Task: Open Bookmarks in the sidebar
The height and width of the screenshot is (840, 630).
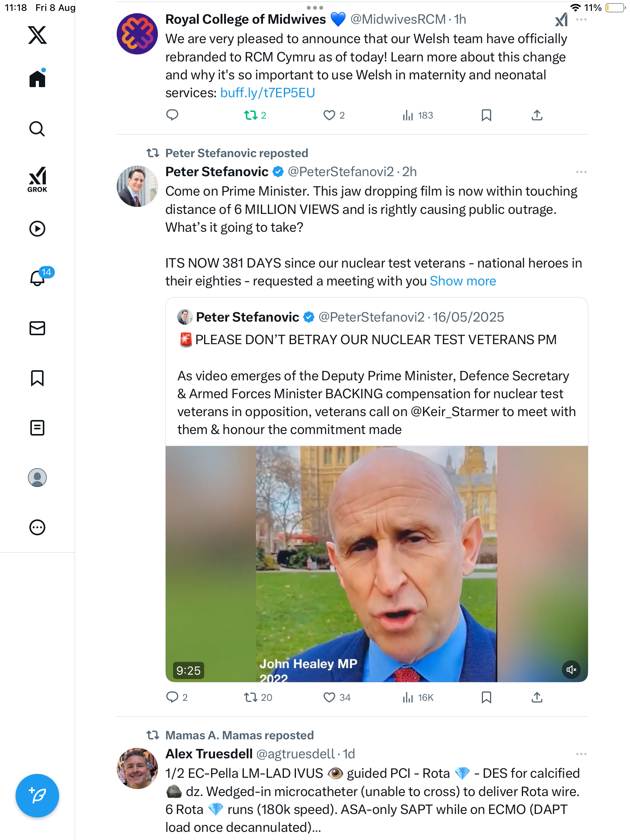Action: click(x=37, y=378)
